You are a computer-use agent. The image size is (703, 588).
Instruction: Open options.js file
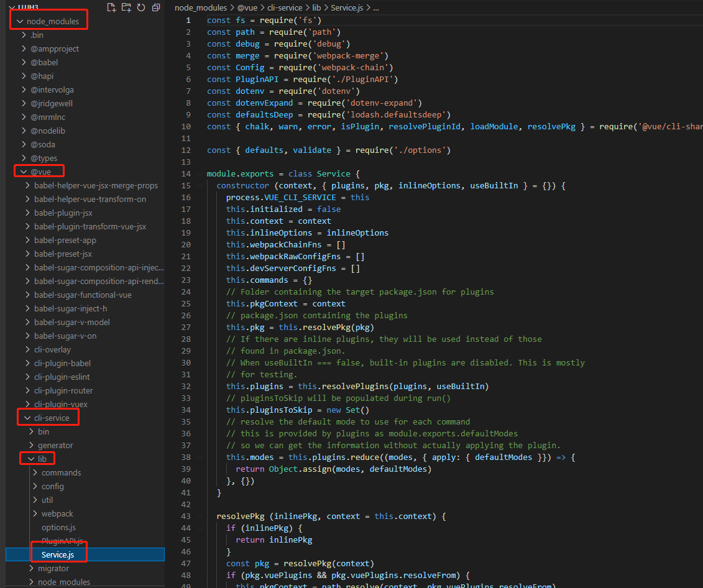click(58, 527)
